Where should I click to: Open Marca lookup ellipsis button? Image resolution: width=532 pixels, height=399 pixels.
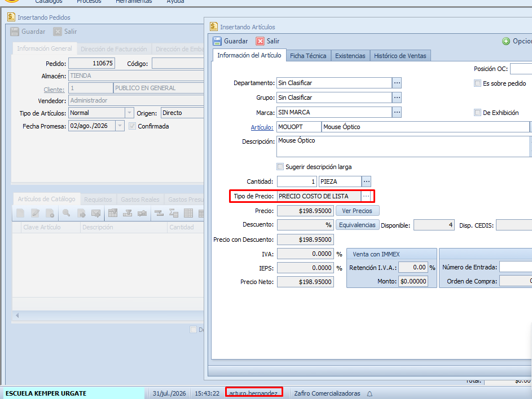click(x=397, y=112)
